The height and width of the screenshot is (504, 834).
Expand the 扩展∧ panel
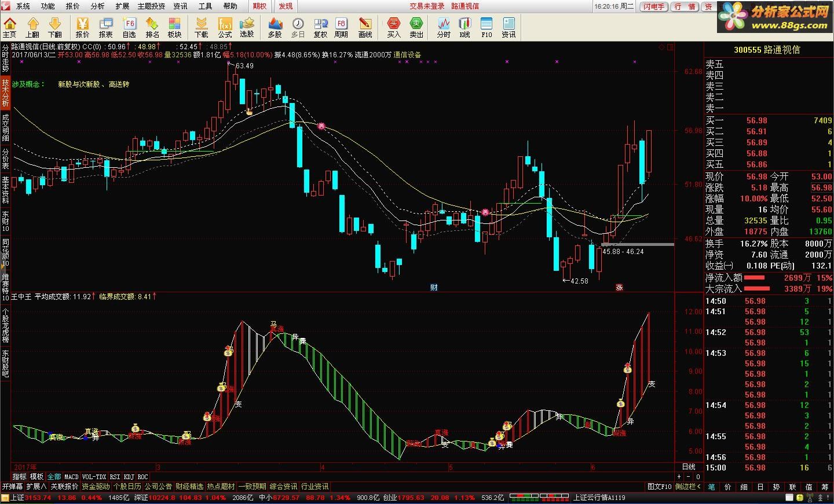pos(36,487)
